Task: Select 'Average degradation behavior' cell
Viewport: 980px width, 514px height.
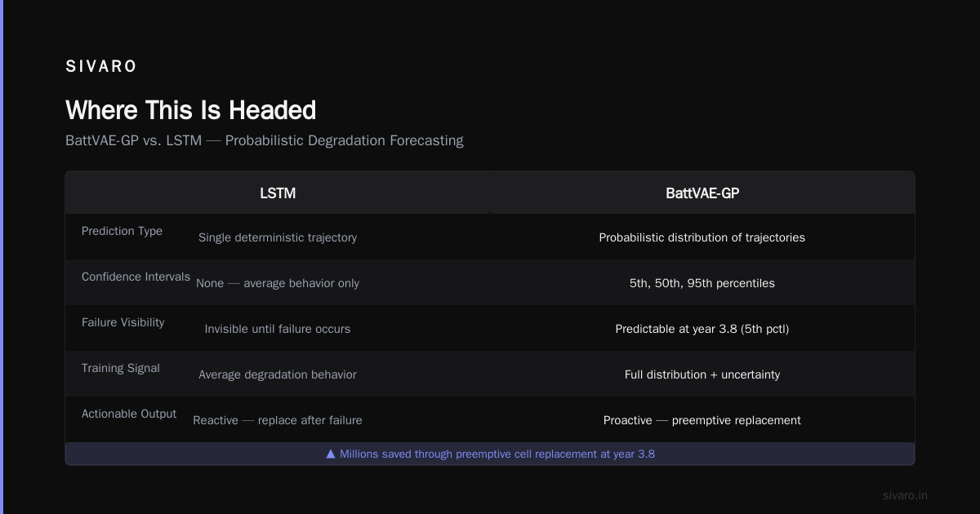Action: pyautogui.click(x=278, y=374)
